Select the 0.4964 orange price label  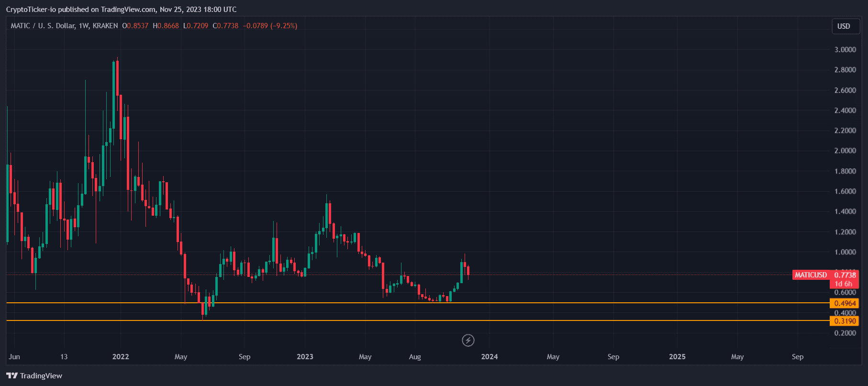pos(845,303)
